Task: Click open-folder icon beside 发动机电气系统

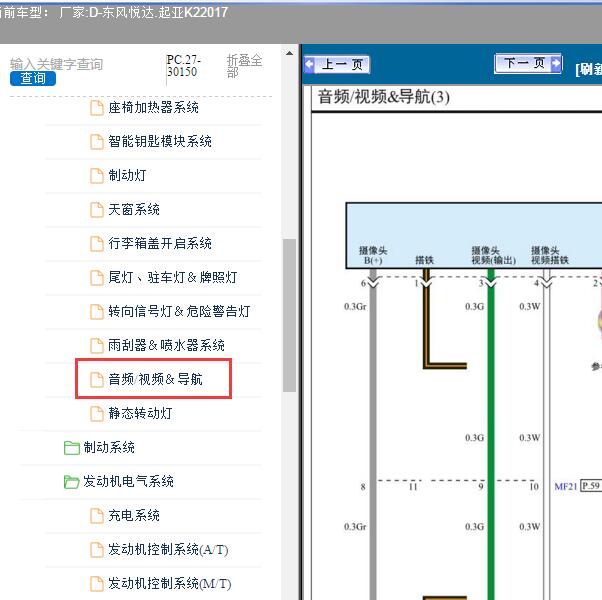Action: click(x=72, y=482)
